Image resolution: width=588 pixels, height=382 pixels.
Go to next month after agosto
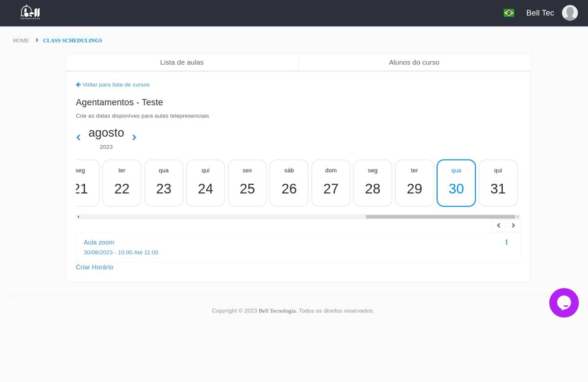(134, 138)
